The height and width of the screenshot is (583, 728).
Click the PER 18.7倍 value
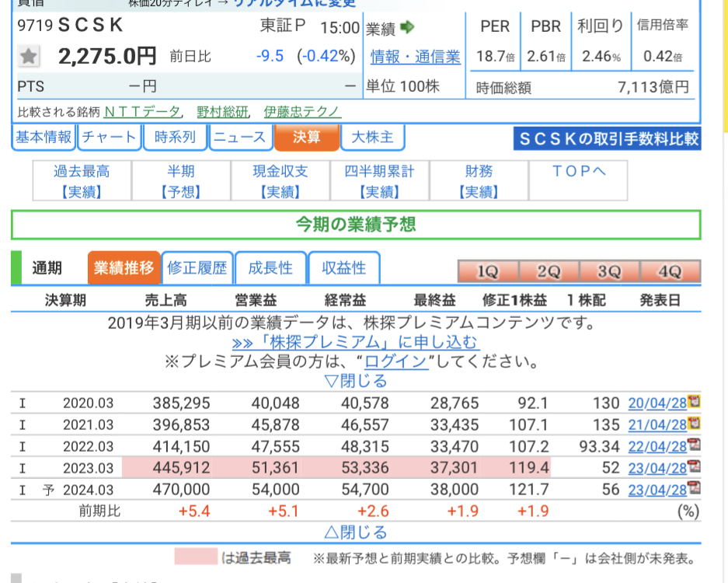pos(496,56)
